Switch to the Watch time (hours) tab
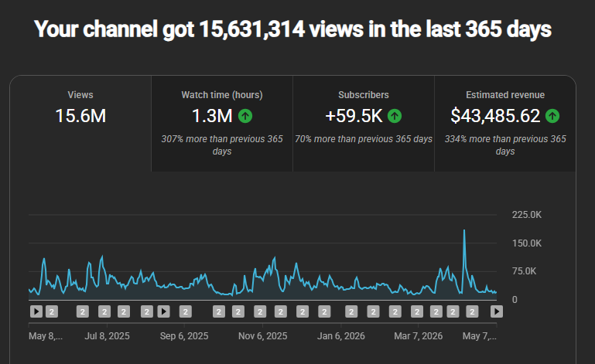The image size is (595, 364). 222,124
